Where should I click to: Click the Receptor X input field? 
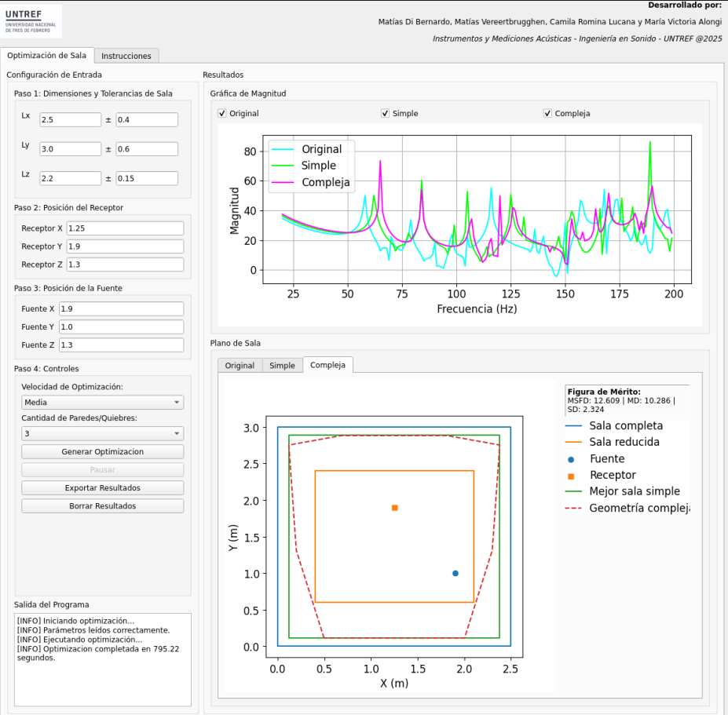126,228
